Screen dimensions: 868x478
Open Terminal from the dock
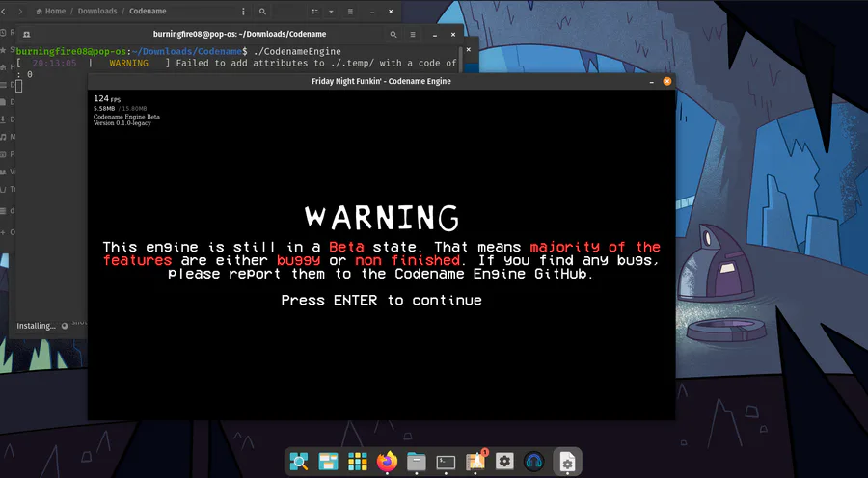point(446,462)
